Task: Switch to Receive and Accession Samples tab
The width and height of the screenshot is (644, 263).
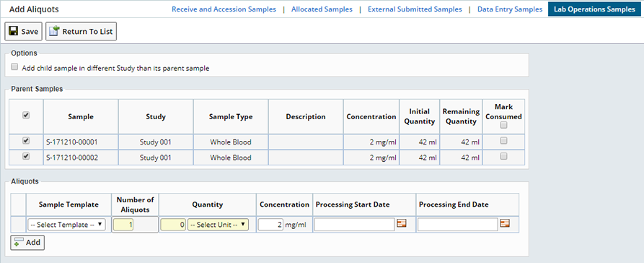Action: pyautogui.click(x=224, y=9)
